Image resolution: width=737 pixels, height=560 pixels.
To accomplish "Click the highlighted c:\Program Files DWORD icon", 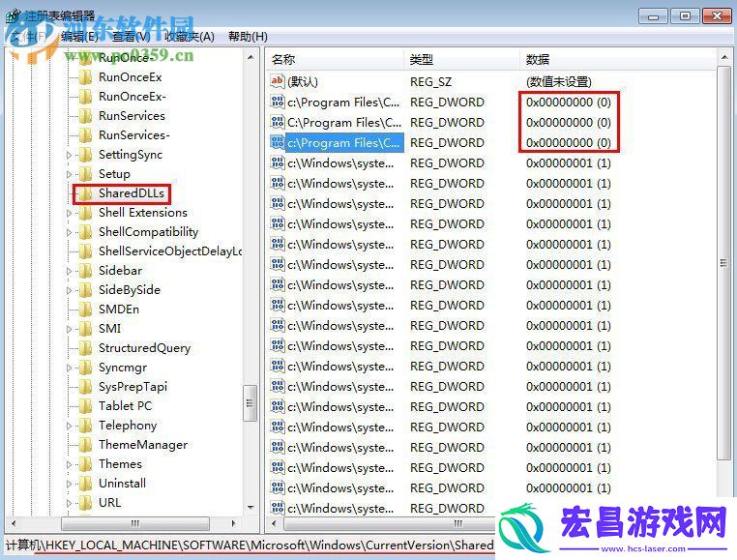I will pos(278,142).
